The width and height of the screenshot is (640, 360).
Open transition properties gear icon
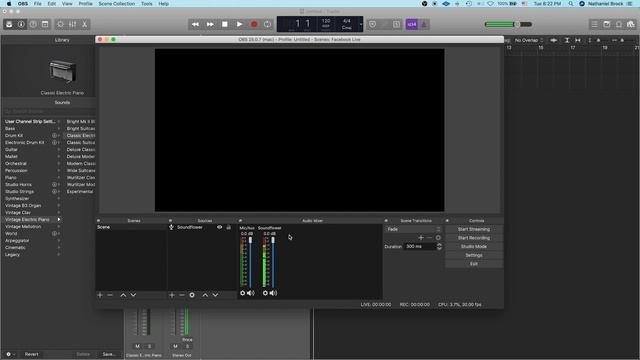coord(438,238)
